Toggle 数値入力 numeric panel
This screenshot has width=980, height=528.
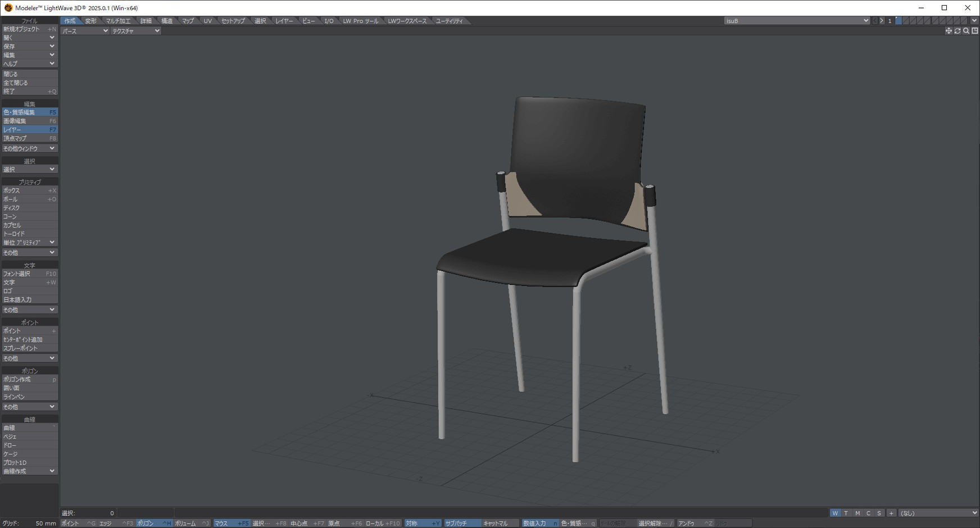[540, 524]
